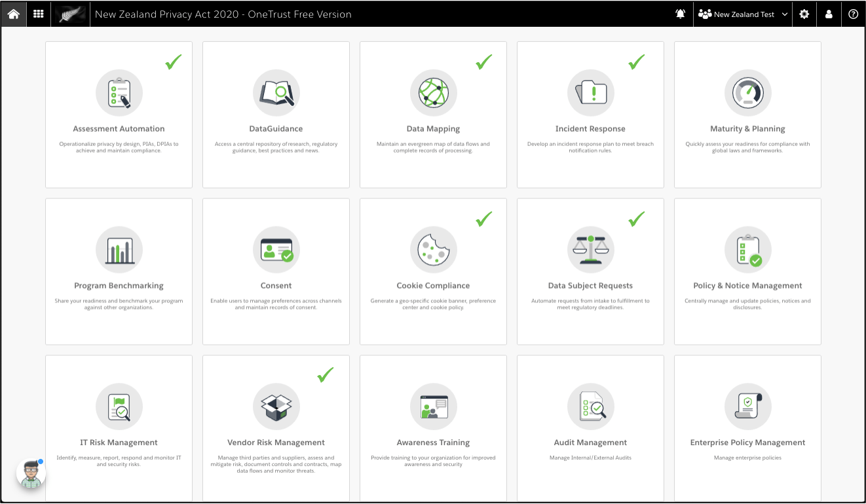Open the Awareness Training title
Viewport: 866px width, 504px height.
click(x=434, y=443)
